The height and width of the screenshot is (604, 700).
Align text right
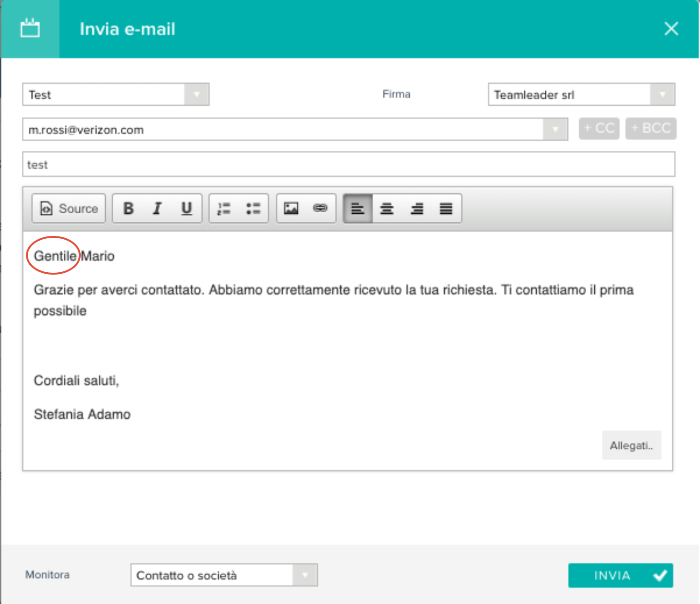point(417,208)
